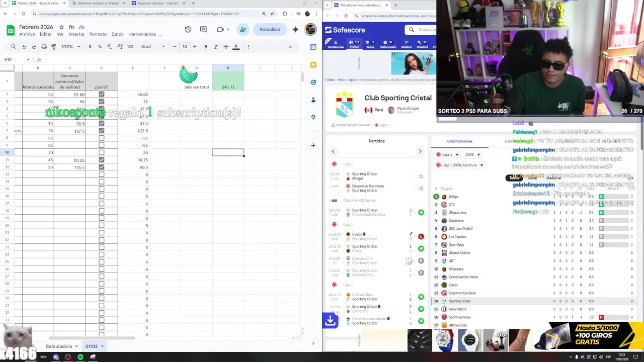Uncheck the ¿Salió? checkbox in row 3
Screen dimensions: 644x362
point(101,102)
